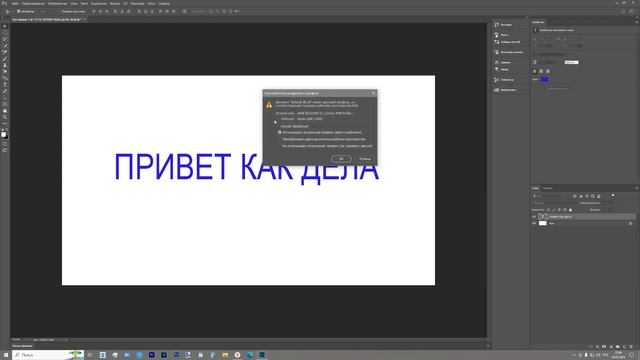Select discard embedded profile radio option

[280, 146]
